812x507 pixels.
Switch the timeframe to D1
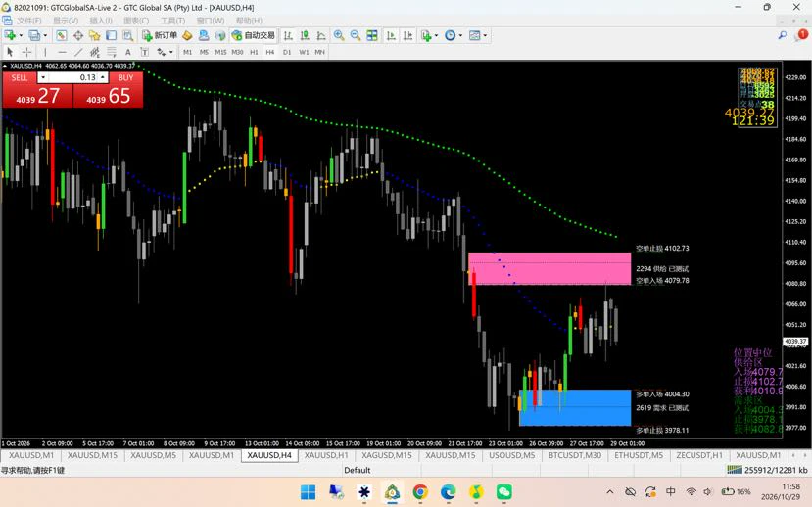(x=287, y=52)
